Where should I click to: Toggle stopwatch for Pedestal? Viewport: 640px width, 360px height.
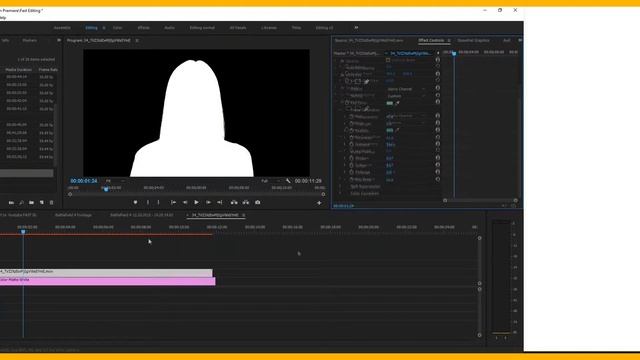point(351,144)
